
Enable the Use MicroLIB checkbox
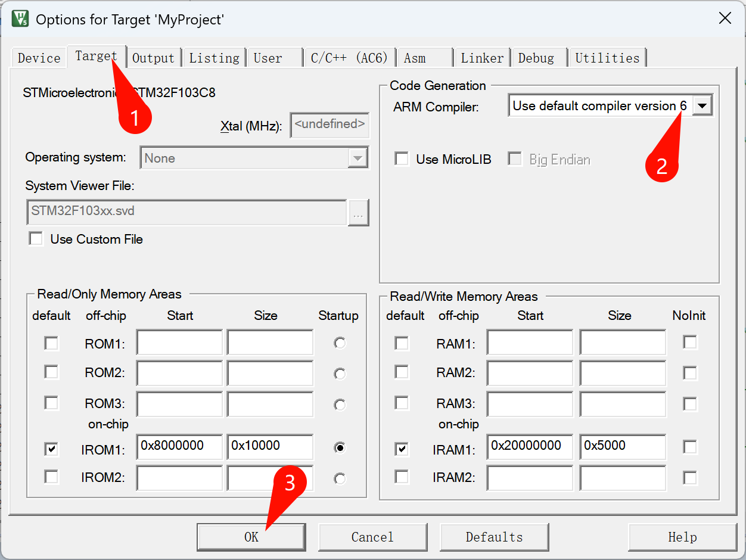(402, 159)
